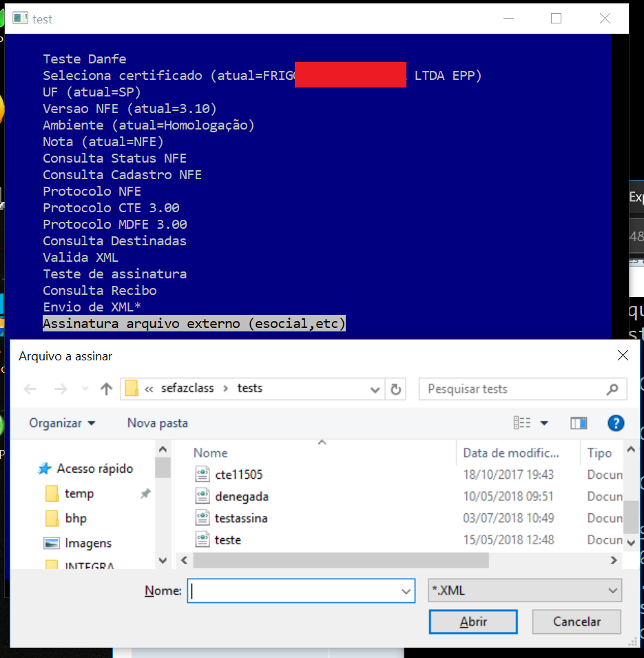Change view layout icon
This screenshot has width=644, height=658.
[522, 422]
